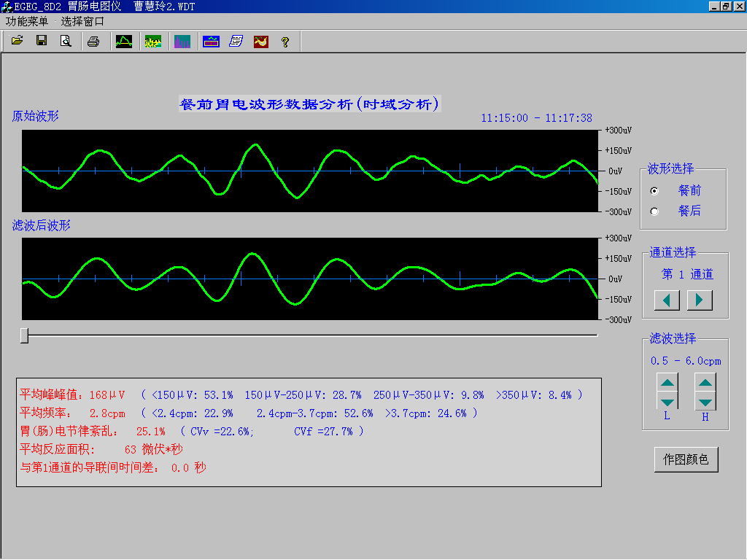Open the 功能菜单 menu
Viewport: 747px width, 560px height.
(x=26, y=22)
